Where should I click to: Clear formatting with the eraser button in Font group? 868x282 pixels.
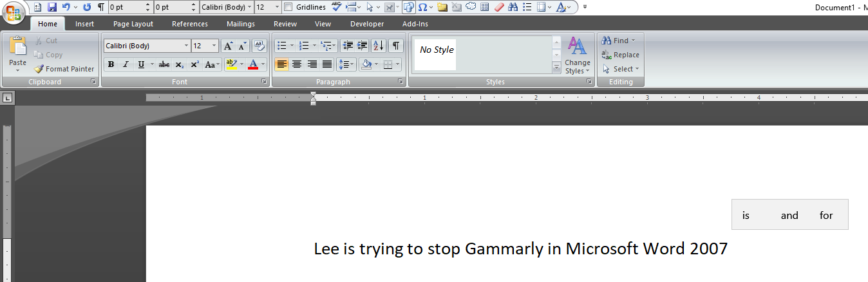tap(259, 46)
